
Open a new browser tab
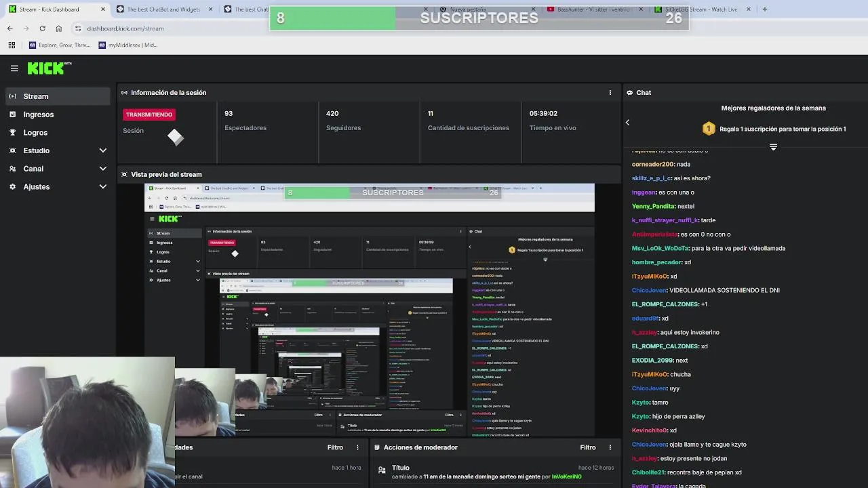pyautogui.click(x=765, y=9)
